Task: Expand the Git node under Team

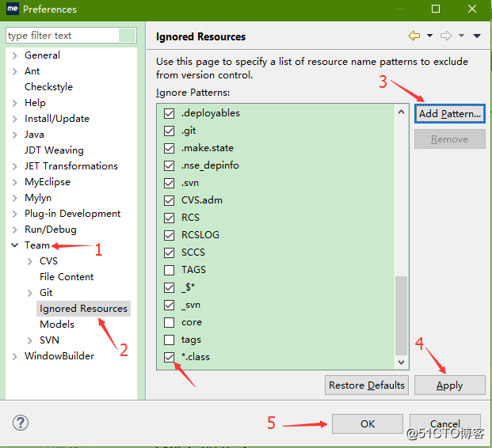Action: click(x=29, y=293)
